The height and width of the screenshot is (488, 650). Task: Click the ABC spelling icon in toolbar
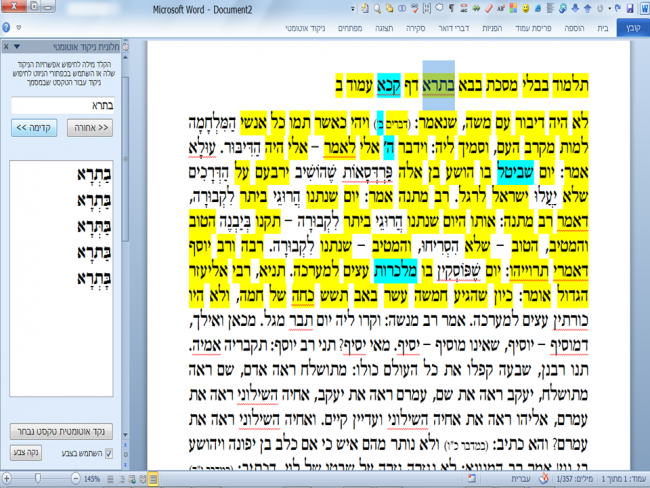(463, 8)
